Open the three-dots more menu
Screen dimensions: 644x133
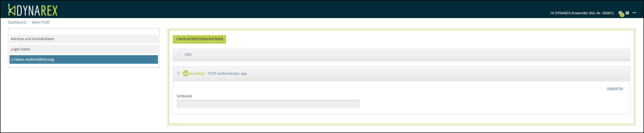(634, 13)
